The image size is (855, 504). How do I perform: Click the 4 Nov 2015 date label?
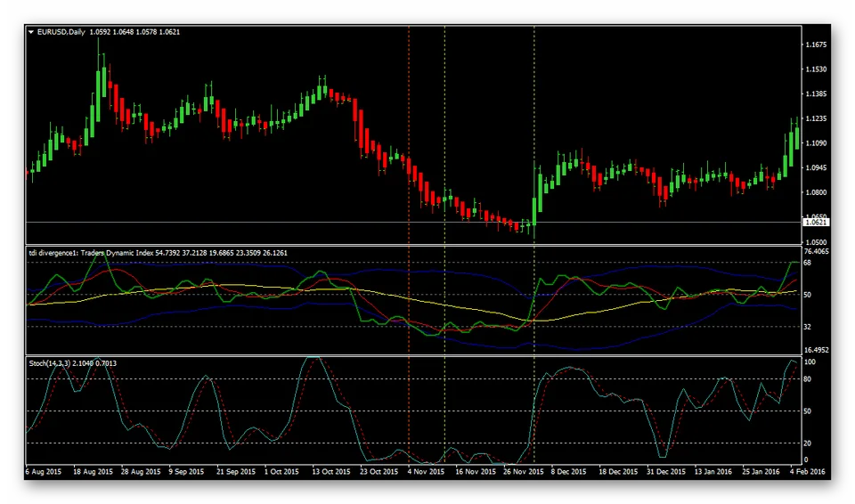click(x=426, y=471)
